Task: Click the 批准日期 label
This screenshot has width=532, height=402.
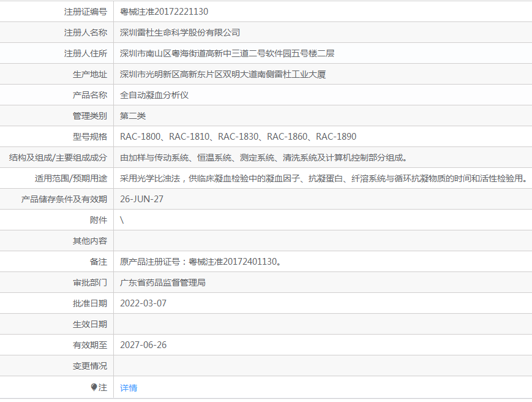Action: point(90,303)
